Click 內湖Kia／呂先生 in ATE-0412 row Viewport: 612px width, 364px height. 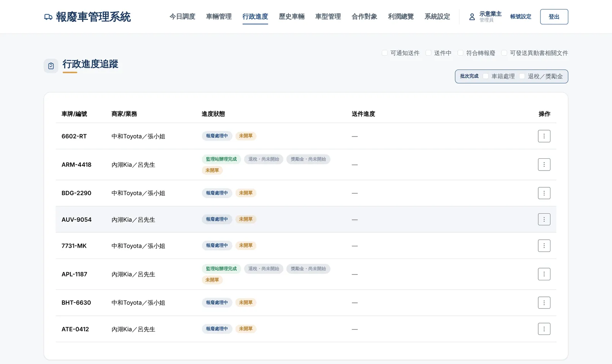133,329
